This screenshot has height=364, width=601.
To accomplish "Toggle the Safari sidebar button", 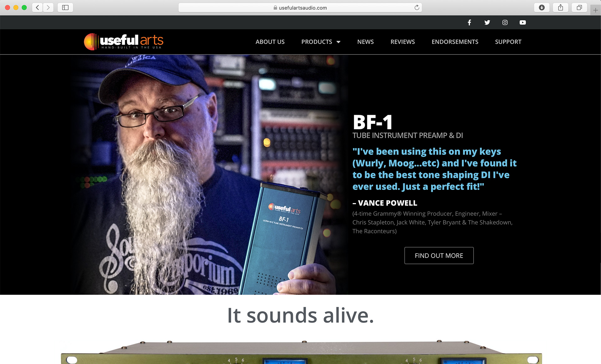I will click(x=65, y=8).
